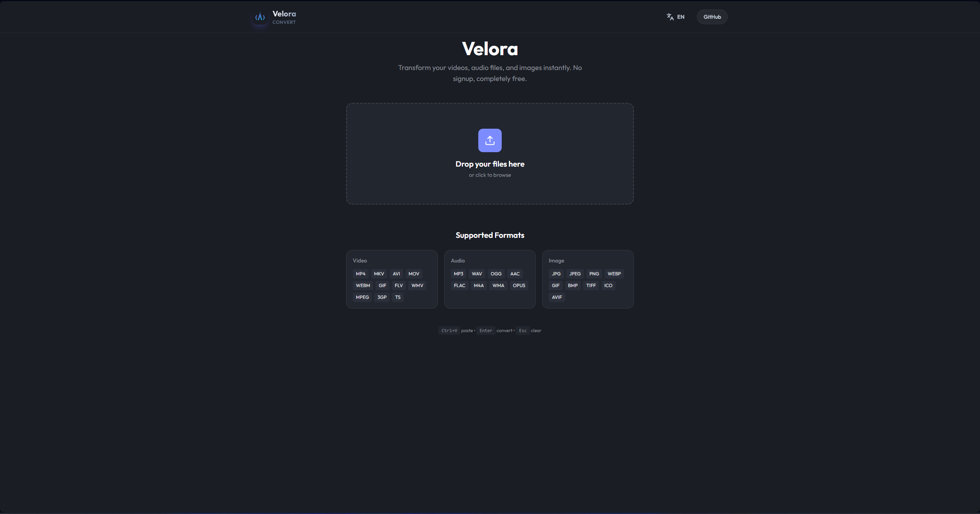Open the GitHub button
The image size is (980, 514).
coord(712,16)
